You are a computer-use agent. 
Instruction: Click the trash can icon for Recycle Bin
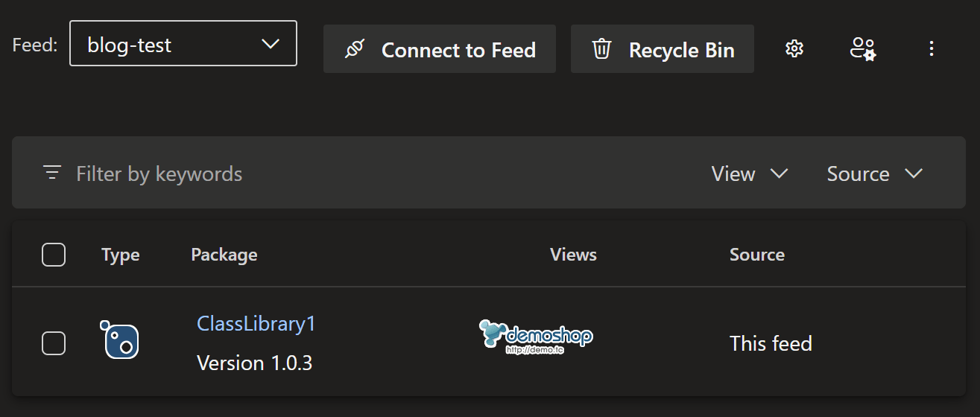601,50
